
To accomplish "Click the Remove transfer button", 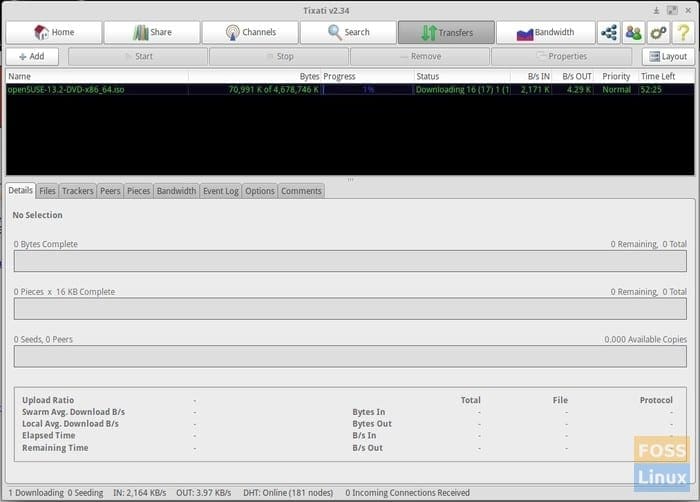I will point(420,56).
